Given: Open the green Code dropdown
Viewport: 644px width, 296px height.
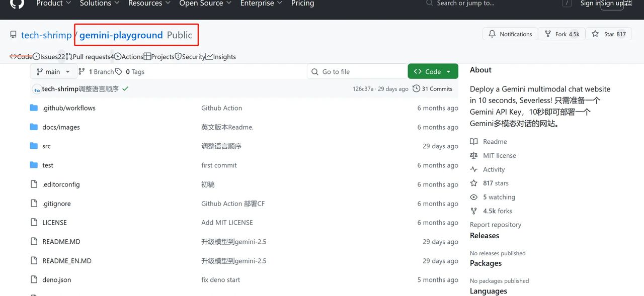Looking at the screenshot, I should coord(433,71).
